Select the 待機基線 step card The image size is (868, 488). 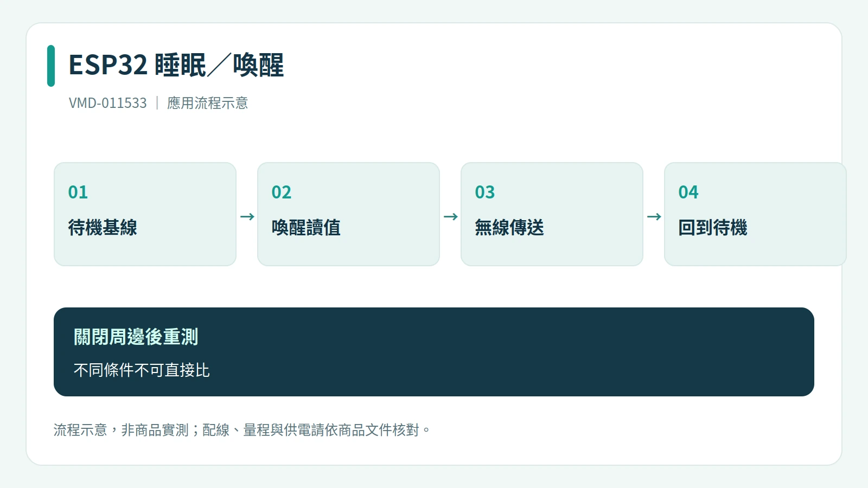[145, 214]
